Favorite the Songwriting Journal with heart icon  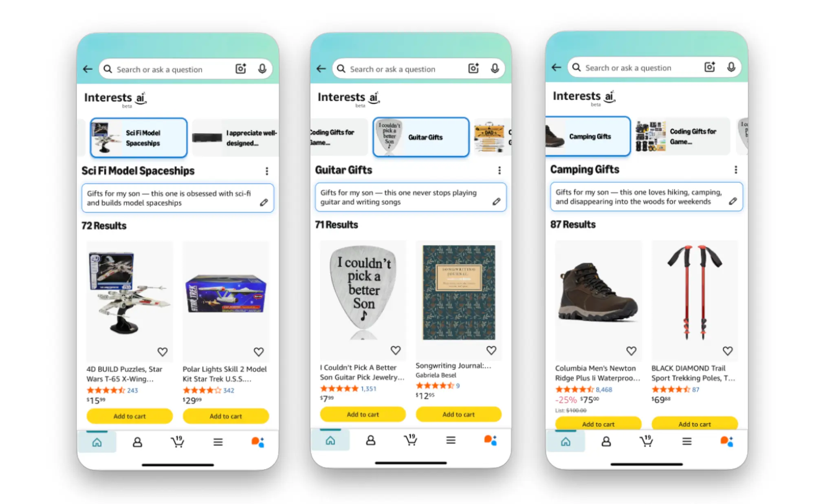click(491, 350)
